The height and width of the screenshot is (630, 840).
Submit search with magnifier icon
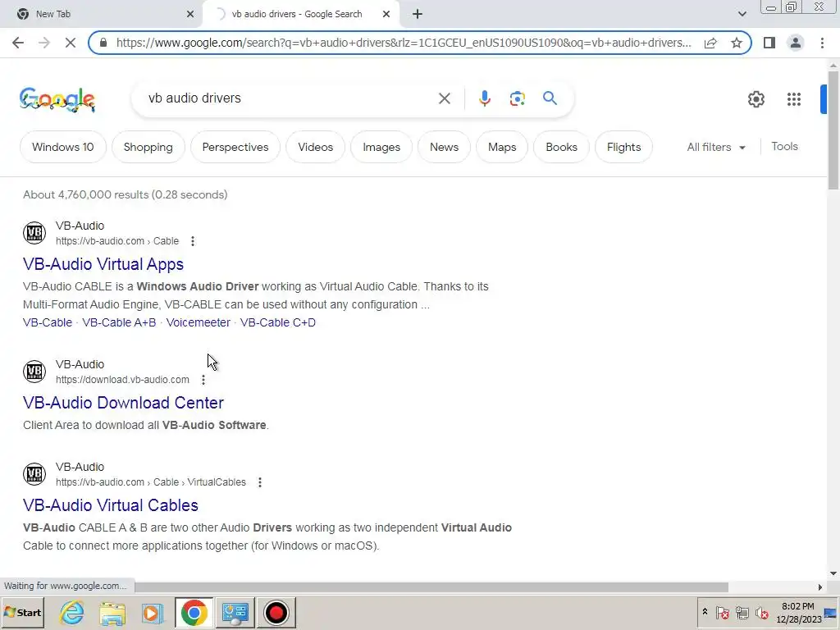tap(550, 98)
